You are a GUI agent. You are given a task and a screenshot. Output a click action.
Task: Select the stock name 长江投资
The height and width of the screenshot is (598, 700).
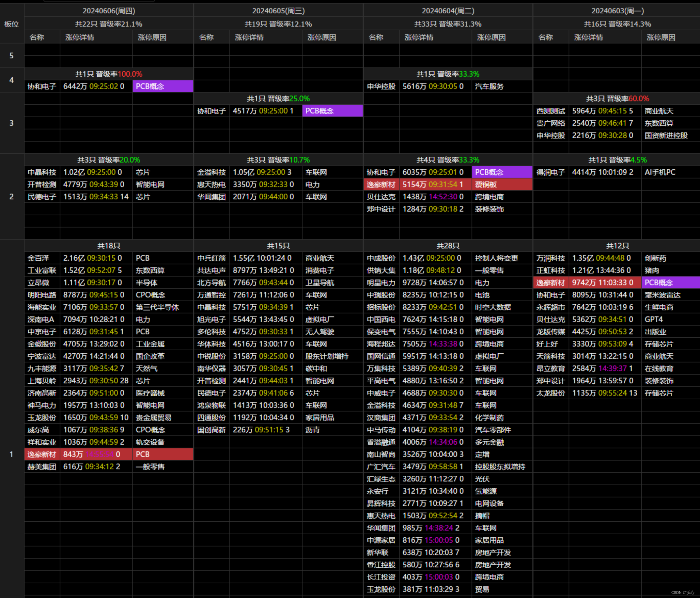(381, 577)
